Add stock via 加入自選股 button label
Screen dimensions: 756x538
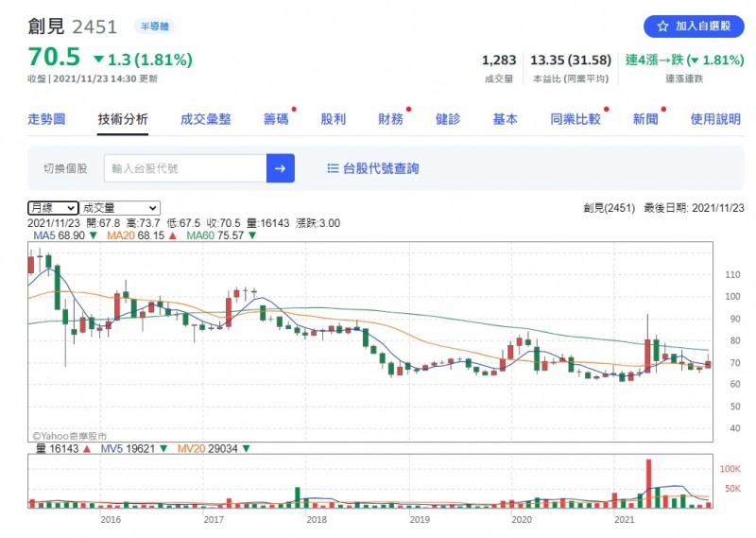703,26
